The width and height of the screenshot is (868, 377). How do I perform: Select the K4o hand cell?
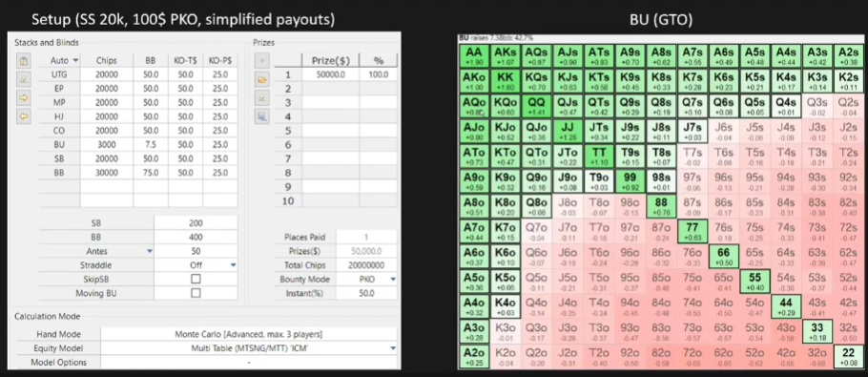coord(506,306)
